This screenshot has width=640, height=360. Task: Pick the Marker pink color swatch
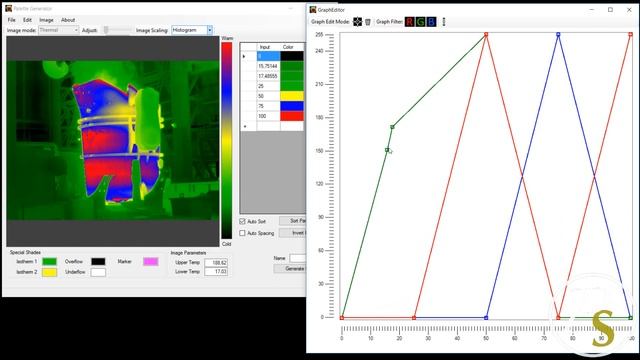tap(151, 262)
